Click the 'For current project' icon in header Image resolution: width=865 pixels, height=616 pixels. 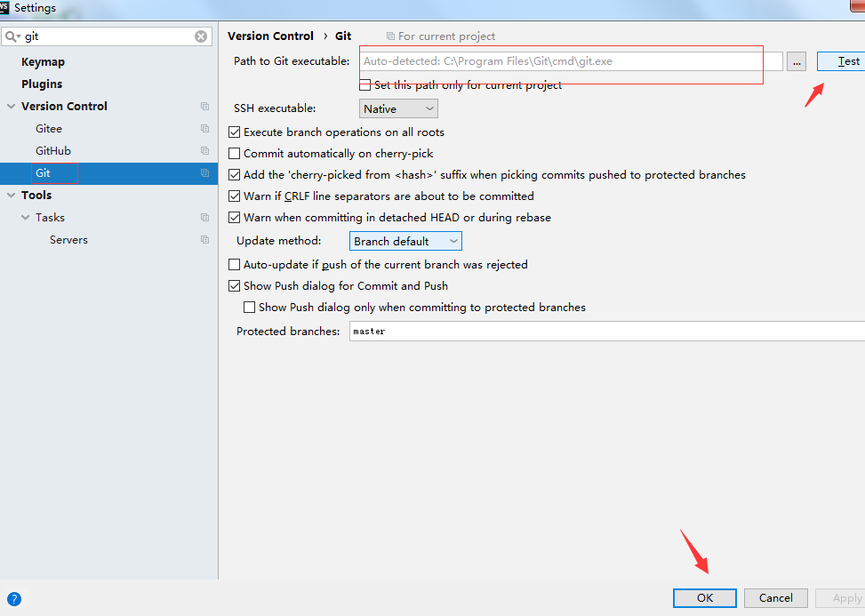tap(390, 36)
